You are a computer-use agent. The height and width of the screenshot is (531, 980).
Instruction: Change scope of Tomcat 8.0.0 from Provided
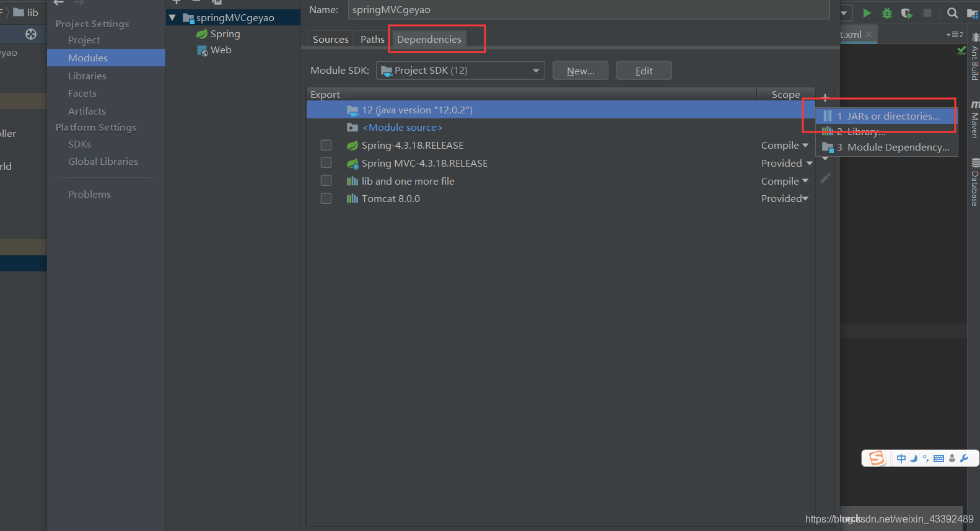(x=785, y=198)
